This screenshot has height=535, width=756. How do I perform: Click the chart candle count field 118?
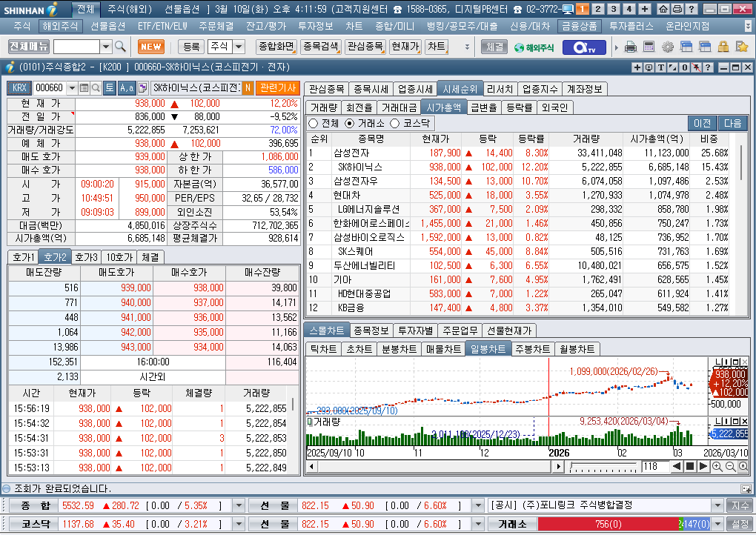click(x=654, y=467)
